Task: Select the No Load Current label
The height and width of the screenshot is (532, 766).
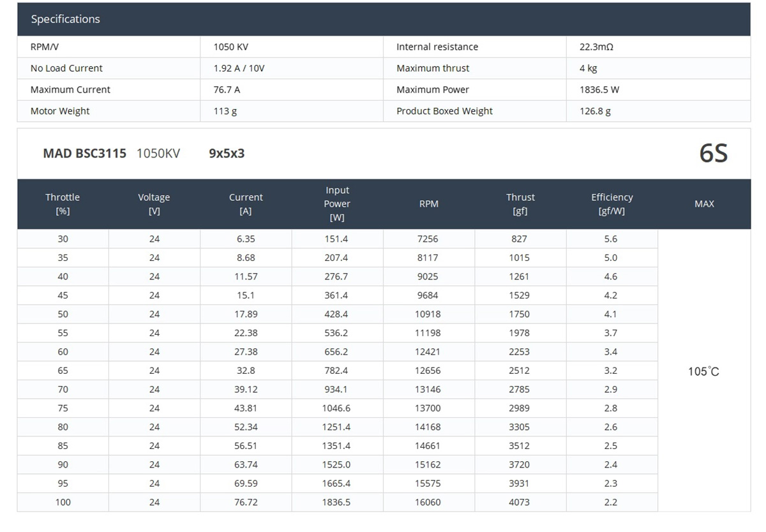Action: (66, 68)
